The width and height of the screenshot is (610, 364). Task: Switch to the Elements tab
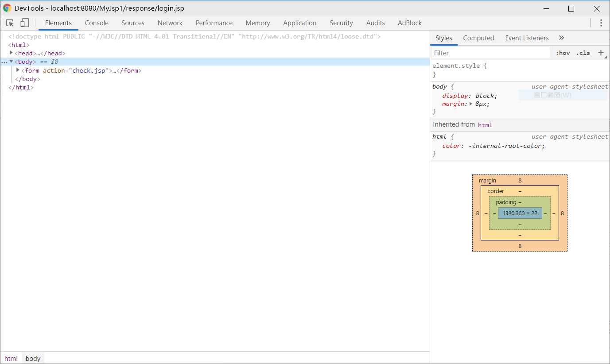pos(58,23)
